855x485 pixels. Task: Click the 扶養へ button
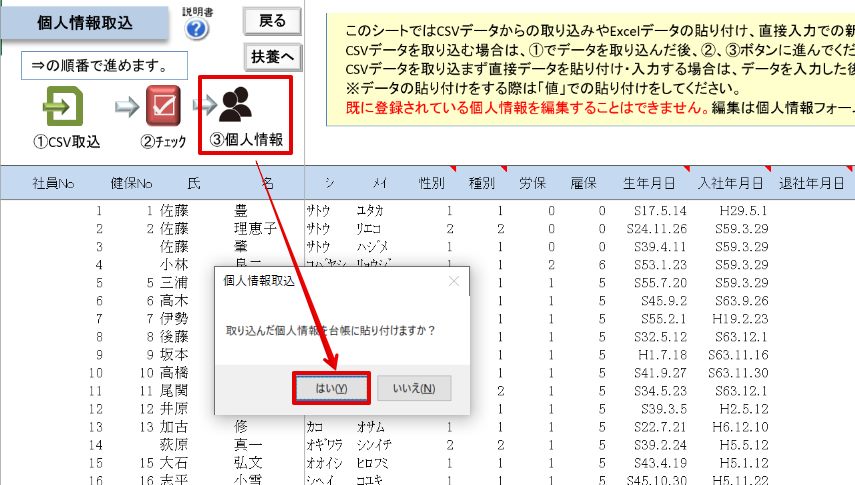(272, 56)
